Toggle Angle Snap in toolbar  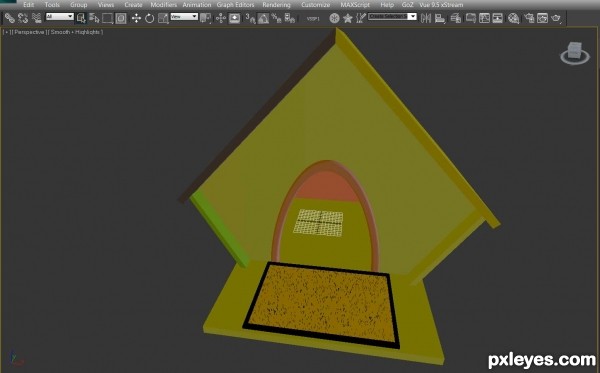pos(263,18)
